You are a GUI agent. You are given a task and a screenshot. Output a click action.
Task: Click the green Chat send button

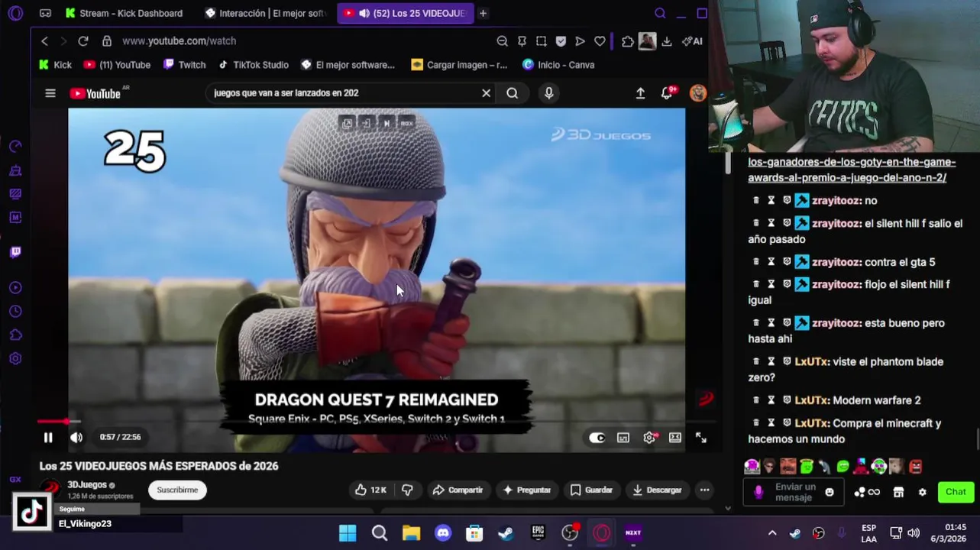point(956,492)
